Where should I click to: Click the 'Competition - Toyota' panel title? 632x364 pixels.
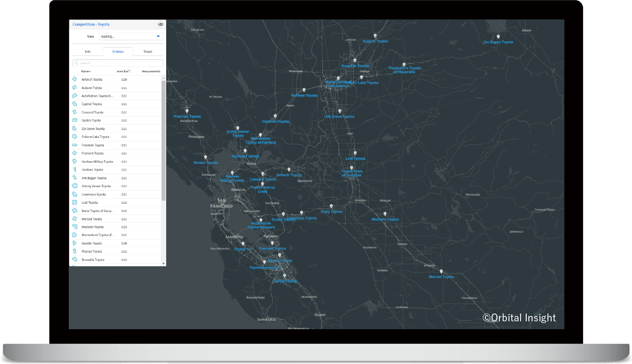point(91,24)
